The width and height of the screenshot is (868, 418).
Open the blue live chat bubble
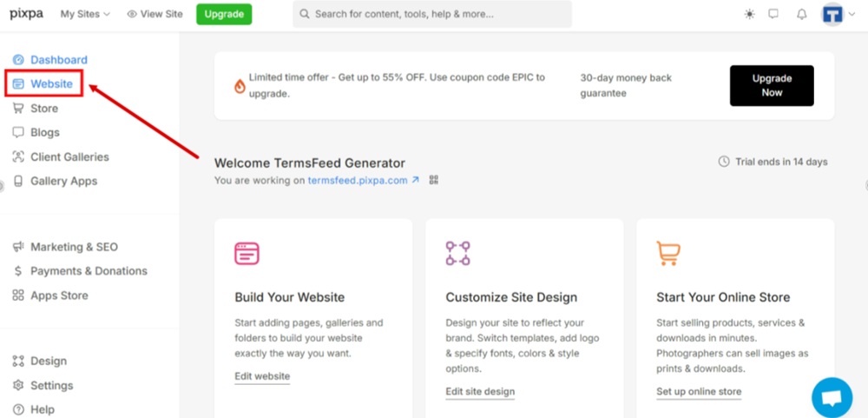(x=832, y=397)
